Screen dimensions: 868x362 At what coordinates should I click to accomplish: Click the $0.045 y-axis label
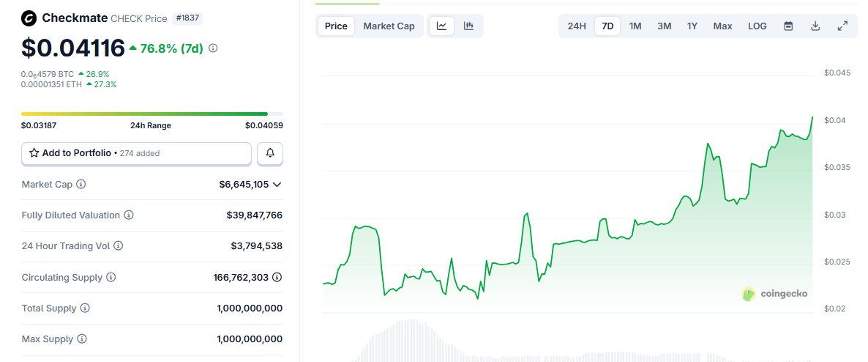837,73
